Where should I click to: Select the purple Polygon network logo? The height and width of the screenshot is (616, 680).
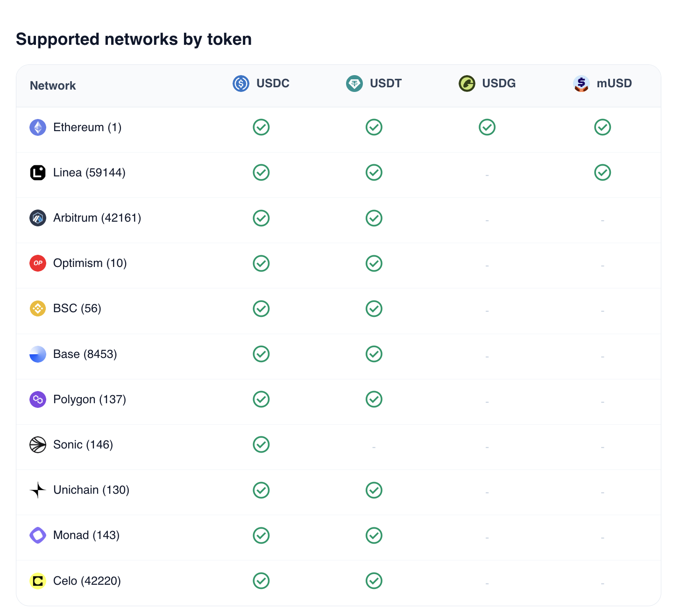[x=38, y=399]
